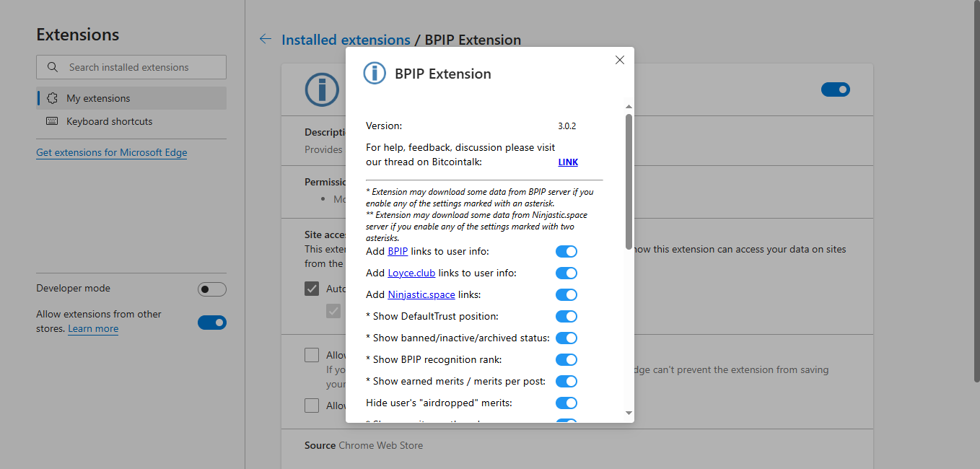Open the BPIP hyperlink in settings list
Viewport: 980px width, 469px height.
[398, 251]
